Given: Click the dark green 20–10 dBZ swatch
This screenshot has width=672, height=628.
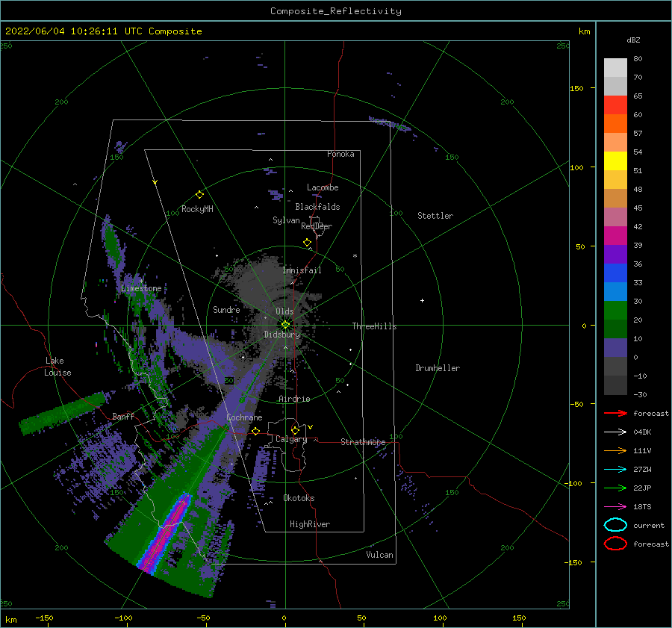Looking at the screenshot, I should [x=615, y=329].
